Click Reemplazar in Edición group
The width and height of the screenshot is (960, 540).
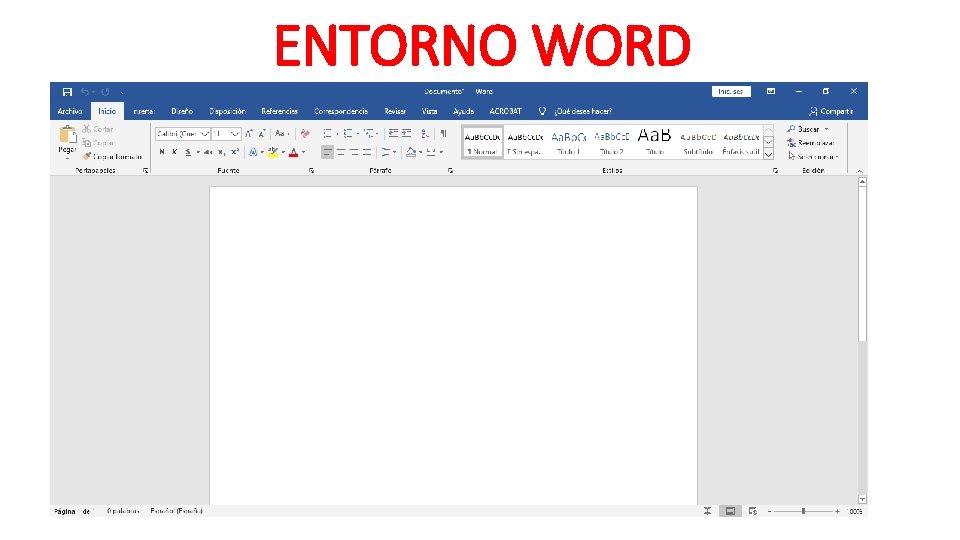point(811,143)
